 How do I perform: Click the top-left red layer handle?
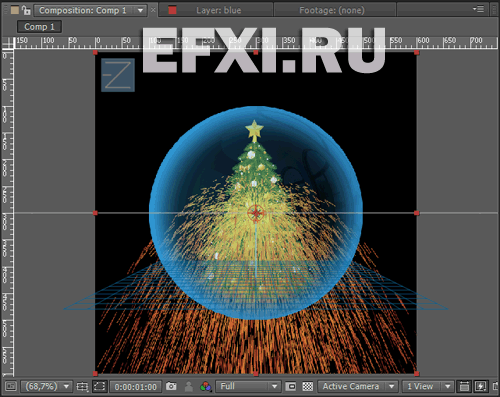point(95,52)
